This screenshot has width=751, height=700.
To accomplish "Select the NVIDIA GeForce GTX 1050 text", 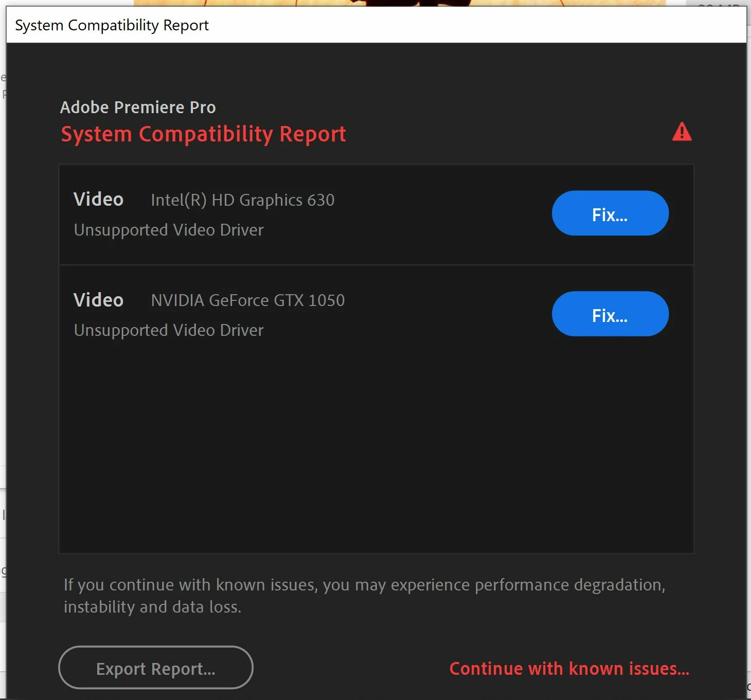I will point(248,300).
